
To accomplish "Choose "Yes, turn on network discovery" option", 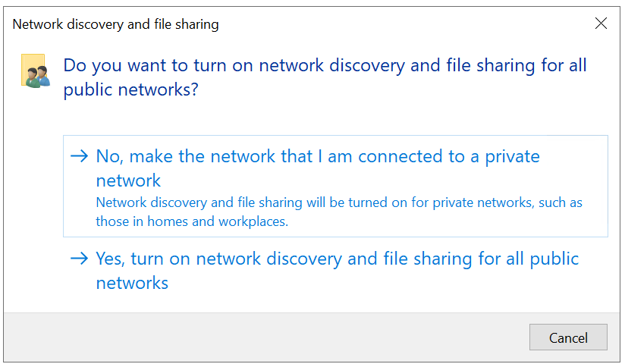I will pyautogui.click(x=337, y=259).
